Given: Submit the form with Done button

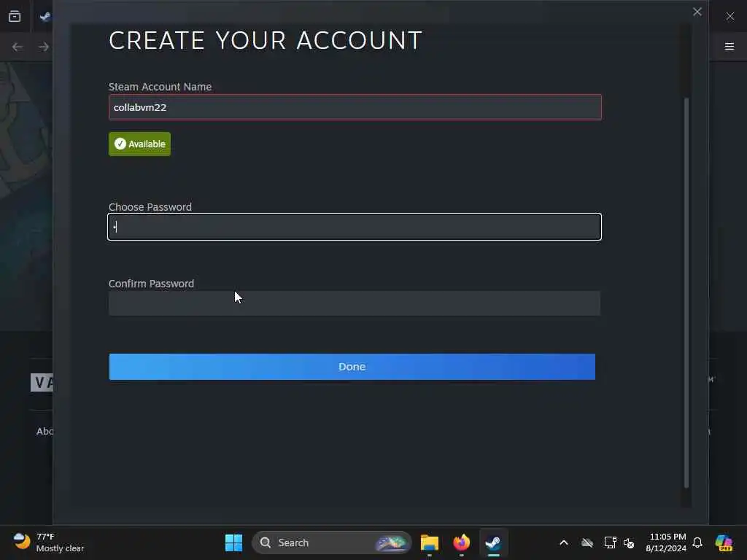Looking at the screenshot, I should click(352, 367).
